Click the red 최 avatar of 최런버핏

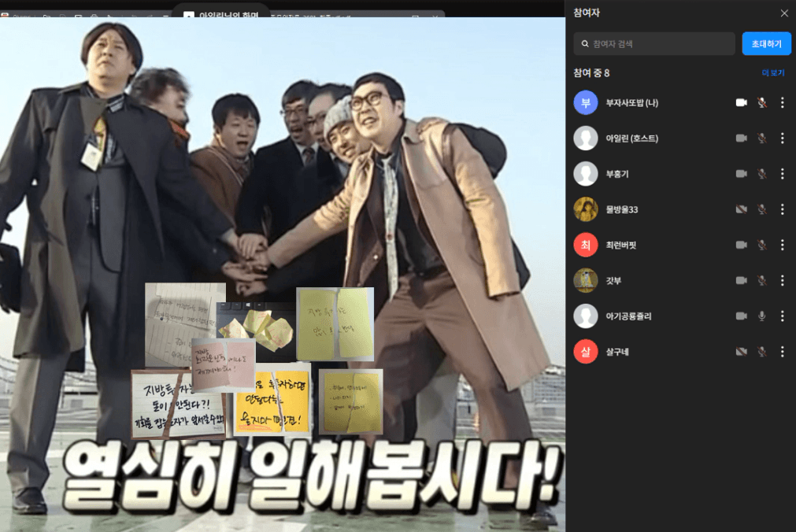tap(586, 245)
